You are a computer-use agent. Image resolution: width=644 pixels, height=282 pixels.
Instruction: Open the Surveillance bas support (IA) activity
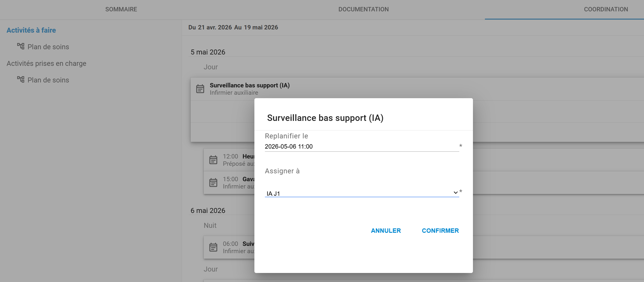pos(249,85)
